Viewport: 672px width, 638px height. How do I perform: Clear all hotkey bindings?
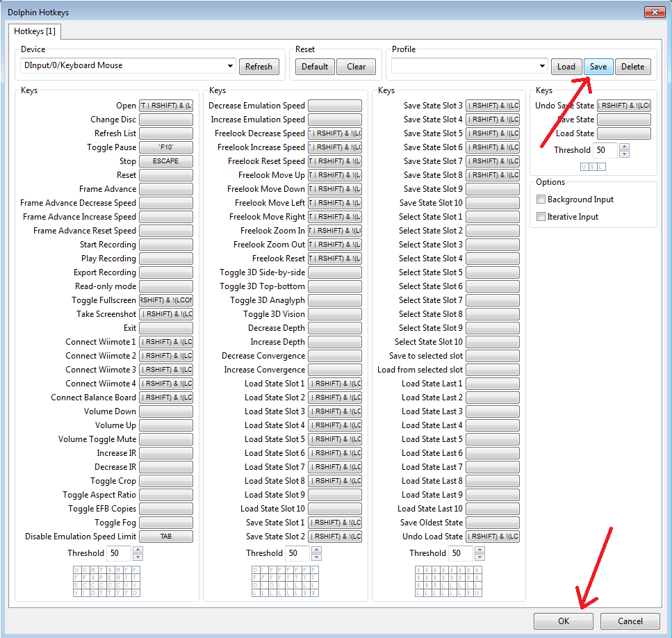(356, 67)
